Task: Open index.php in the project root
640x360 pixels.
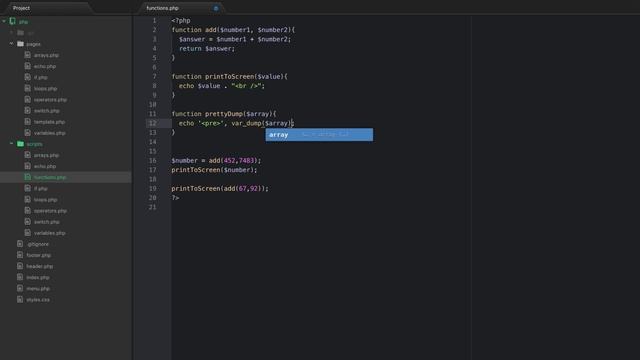Action: [38, 277]
